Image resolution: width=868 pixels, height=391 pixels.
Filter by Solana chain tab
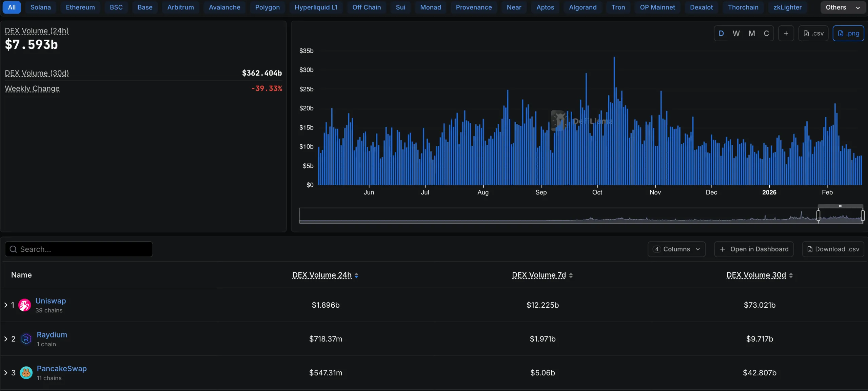pos(41,7)
